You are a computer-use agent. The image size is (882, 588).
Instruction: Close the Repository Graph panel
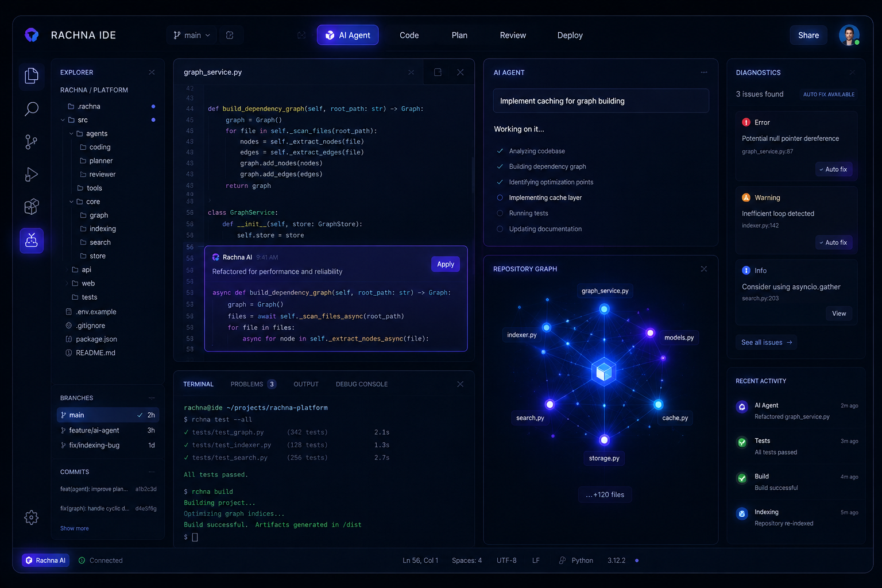click(704, 269)
